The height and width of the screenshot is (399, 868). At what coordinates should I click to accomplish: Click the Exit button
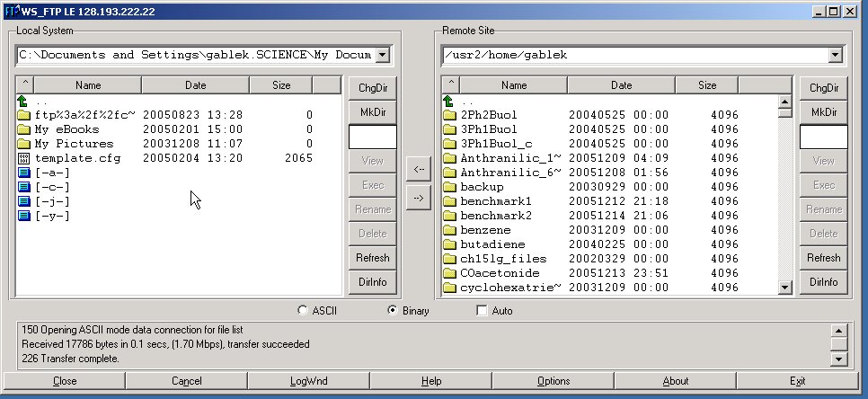[798, 381]
